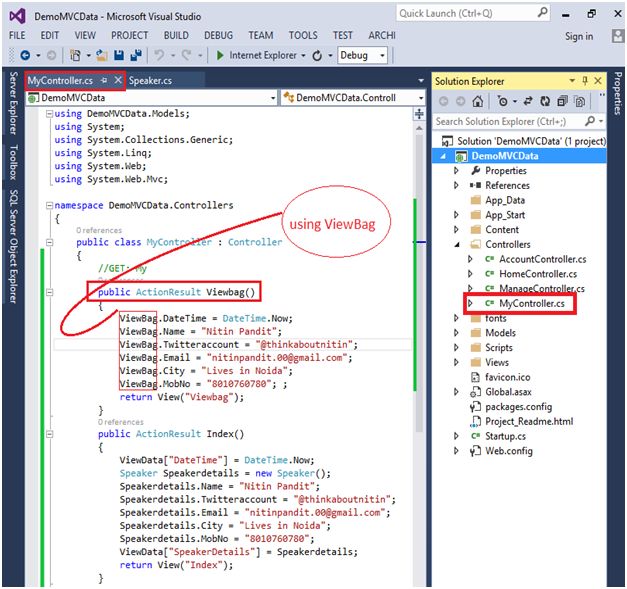Click Solution Explorer Forward icon

pos(461,101)
